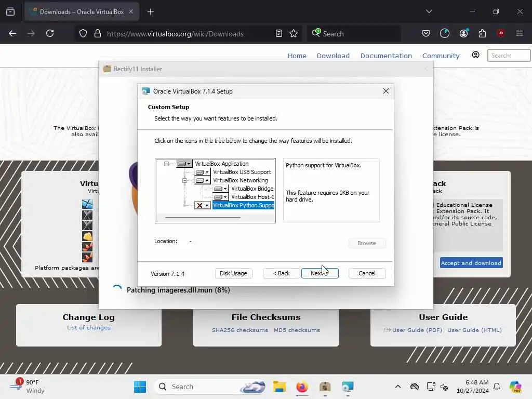Select VirtualBox USB Support tree item
This screenshot has width=532, height=399.
(242, 172)
